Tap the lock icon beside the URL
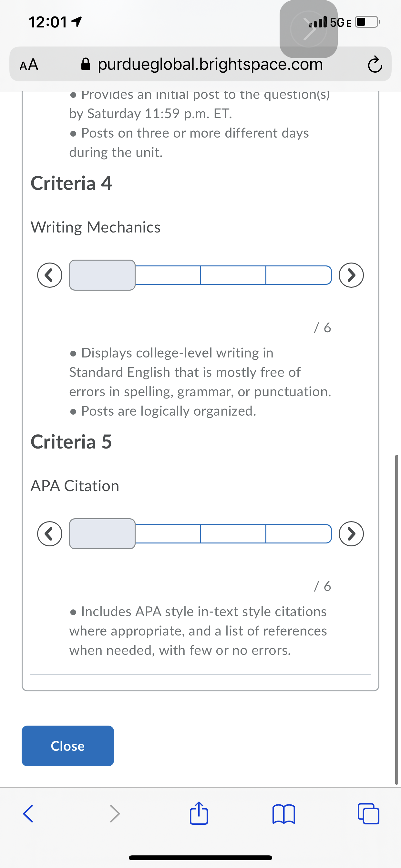The width and height of the screenshot is (401, 868). pyautogui.click(x=86, y=64)
